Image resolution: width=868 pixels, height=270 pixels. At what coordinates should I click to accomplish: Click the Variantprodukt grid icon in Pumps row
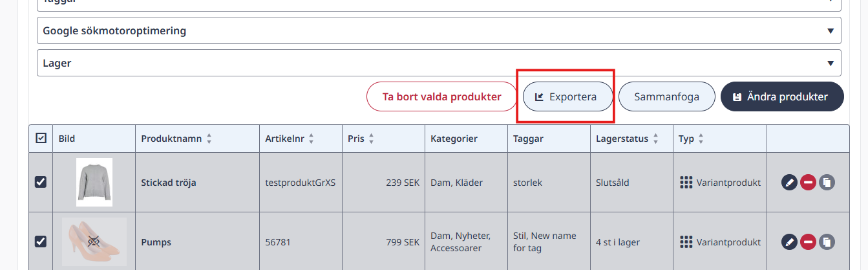686,242
